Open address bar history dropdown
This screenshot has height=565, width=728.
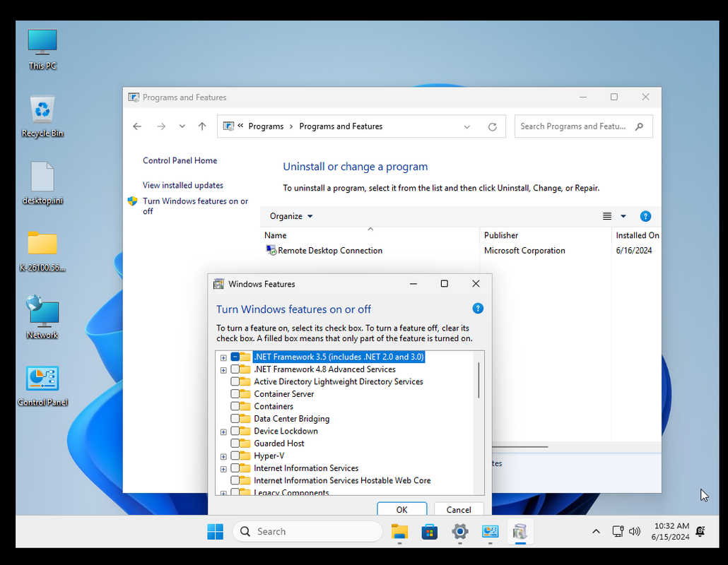(x=467, y=126)
